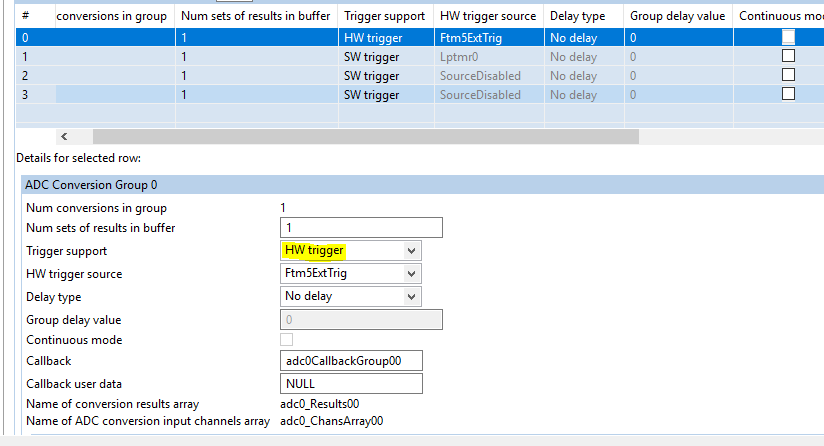Click Ftm5ExtTrig cell in row 0

(489, 38)
